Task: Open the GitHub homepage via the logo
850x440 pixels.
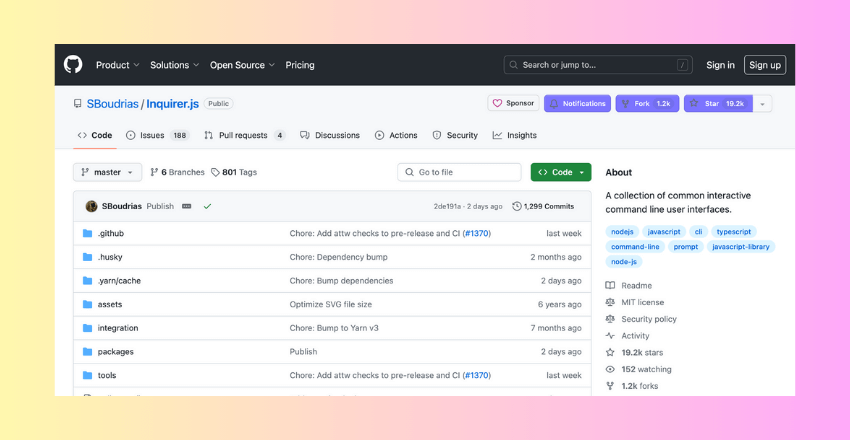Action: [73, 65]
